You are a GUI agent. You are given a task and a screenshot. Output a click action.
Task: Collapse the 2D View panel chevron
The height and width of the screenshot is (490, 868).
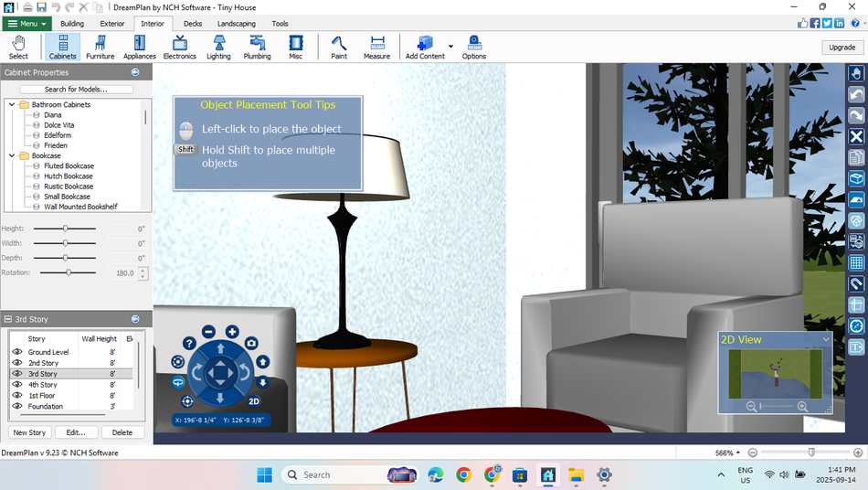tap(826, 339)
